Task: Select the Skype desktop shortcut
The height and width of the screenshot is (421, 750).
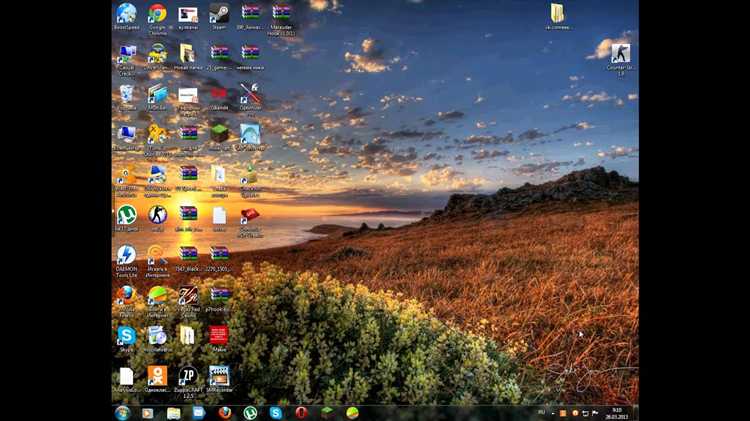Action: (x=126, y=337)
